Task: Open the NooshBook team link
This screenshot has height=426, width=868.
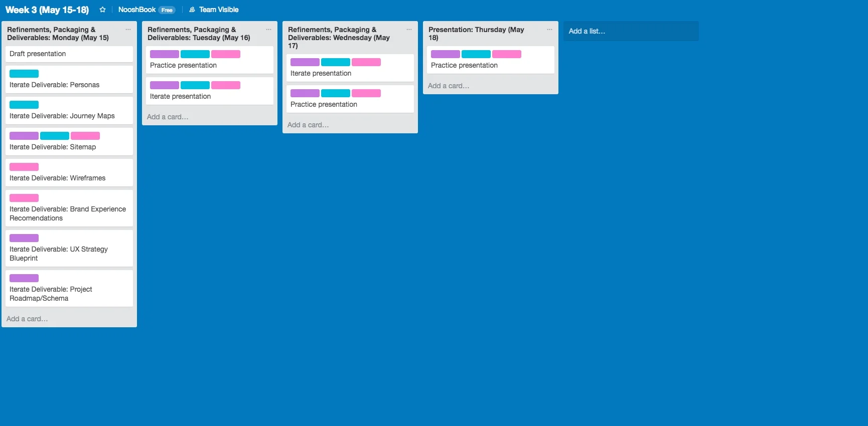Action: click(137, 10)
